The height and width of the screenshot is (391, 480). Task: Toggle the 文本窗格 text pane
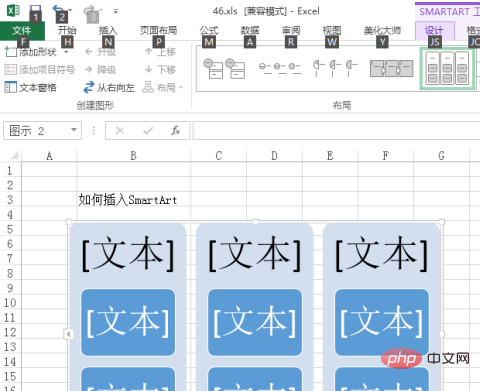pyautogui.click(x=31, y=87)
